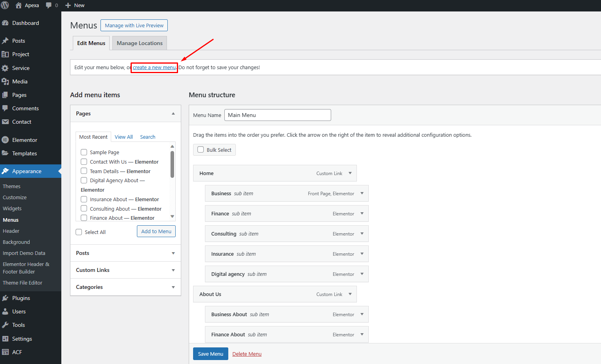
Task: Expand the Home menu item options arrow
Action: pyautogui.click(x=350, y=173)
